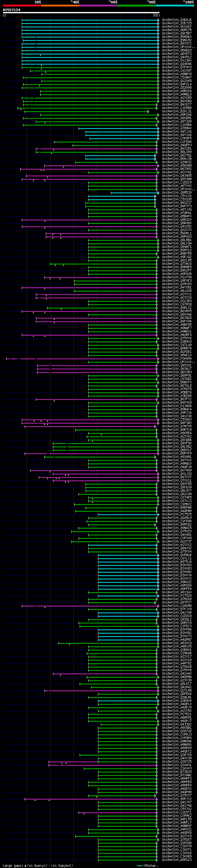The height and width of the screenshot is (868, 197).
Task: Open hit UniRef100_Q5ZA98
Action: coord(177,88)
